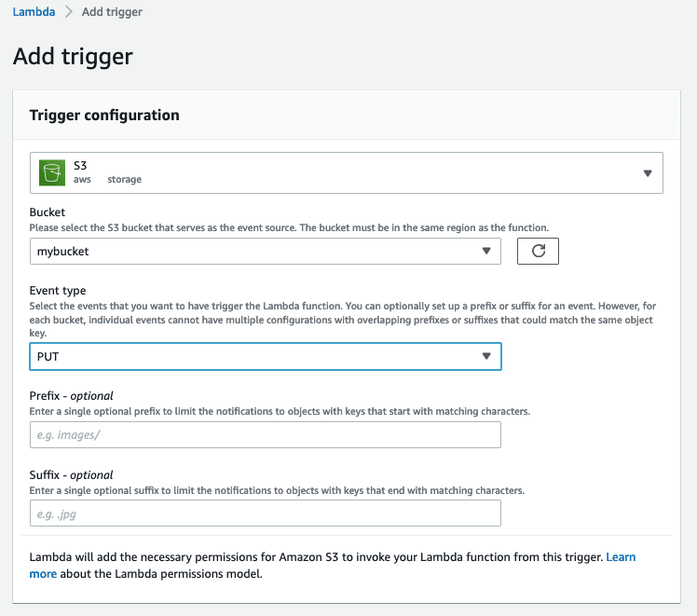The height and width of the screenshot is (616, 697).
Task: Open the Learn more permissions link
Action: (620, 557)
